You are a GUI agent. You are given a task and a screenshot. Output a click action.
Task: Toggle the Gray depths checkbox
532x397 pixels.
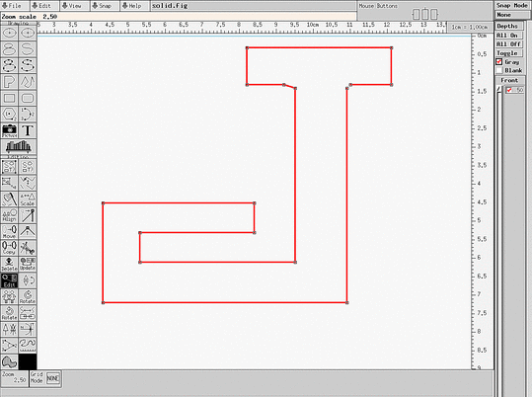point(498,62)
